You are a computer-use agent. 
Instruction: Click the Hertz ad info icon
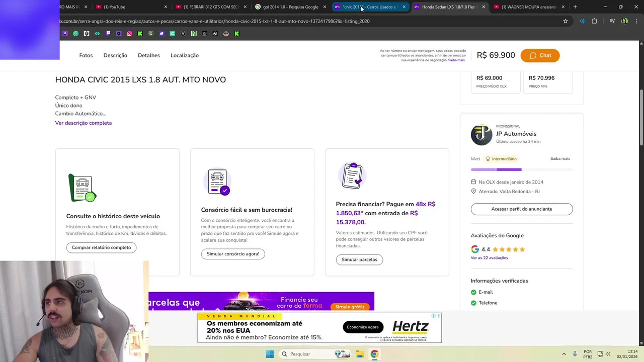tap(434, 316)
